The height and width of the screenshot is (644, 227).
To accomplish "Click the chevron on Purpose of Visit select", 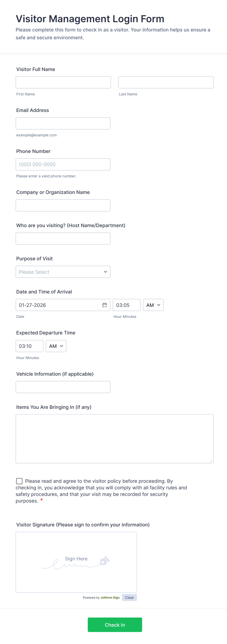I will [105, 272].
